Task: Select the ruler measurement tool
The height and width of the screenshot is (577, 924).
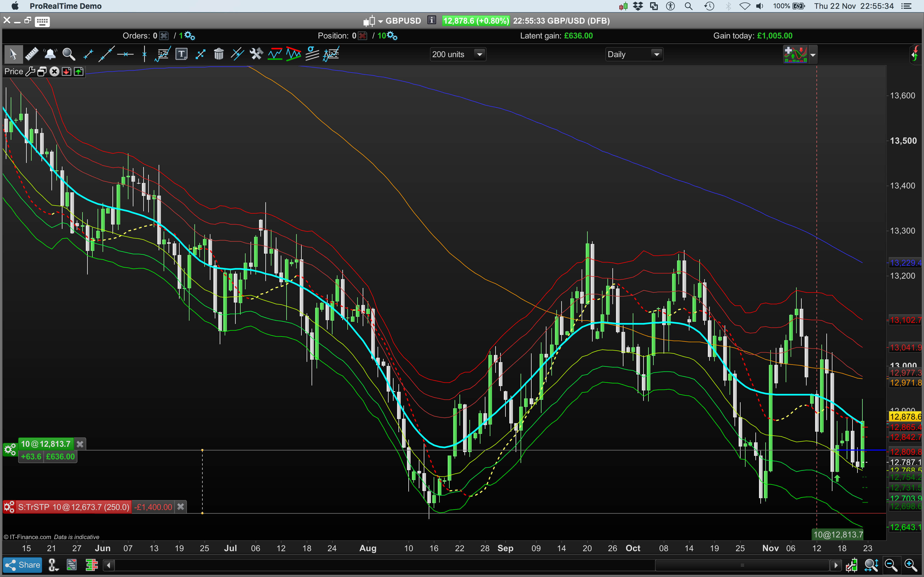Action: click(x=32, y=54)
